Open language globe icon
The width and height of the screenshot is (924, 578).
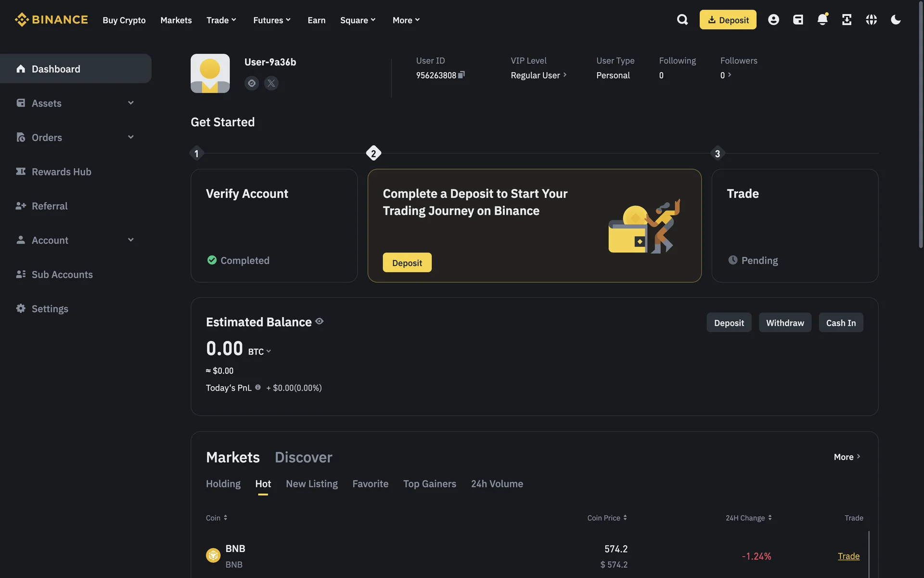click(x=871, y=20)
